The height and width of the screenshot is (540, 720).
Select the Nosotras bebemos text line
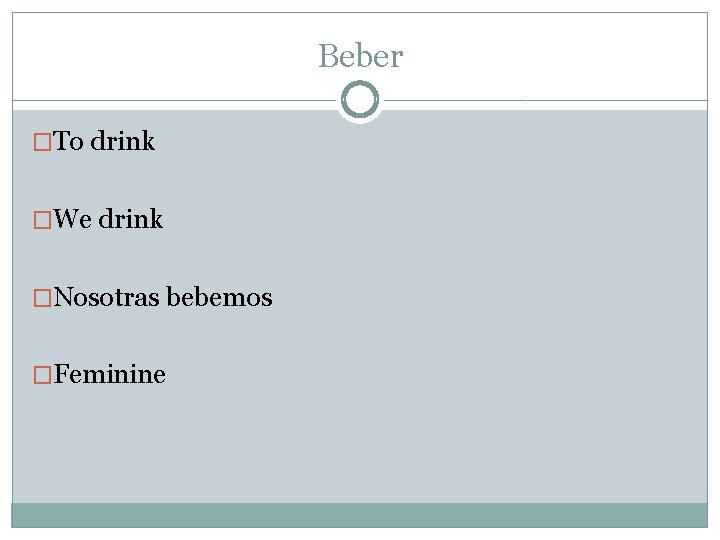163,297
